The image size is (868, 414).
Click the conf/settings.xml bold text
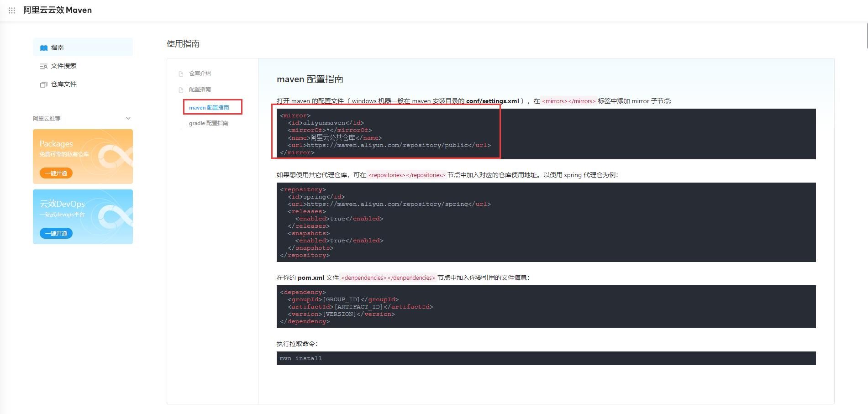point(493,101)
